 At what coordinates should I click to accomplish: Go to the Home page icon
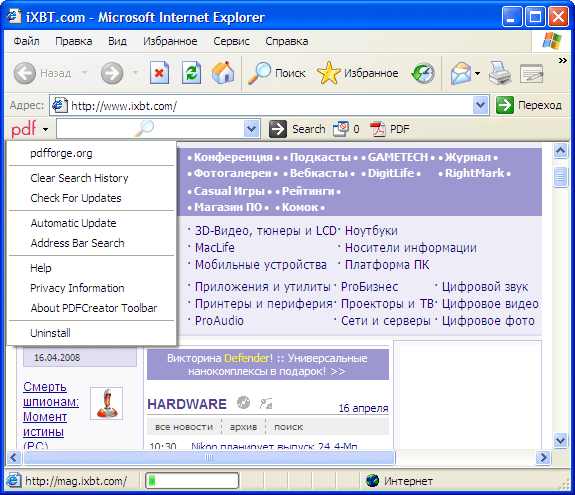click(x=223, y=73)
